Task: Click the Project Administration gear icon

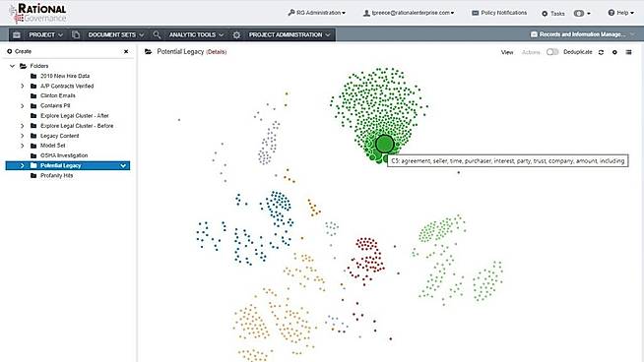Action: (x=236, y=34)
